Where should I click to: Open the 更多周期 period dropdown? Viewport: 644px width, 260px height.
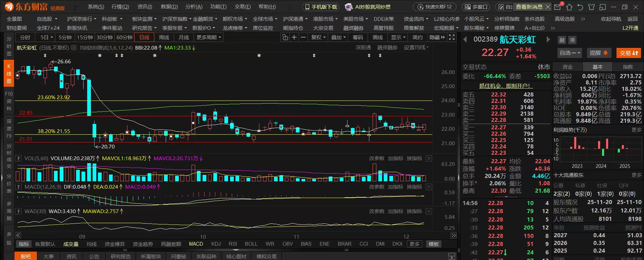tap(209, 38)
